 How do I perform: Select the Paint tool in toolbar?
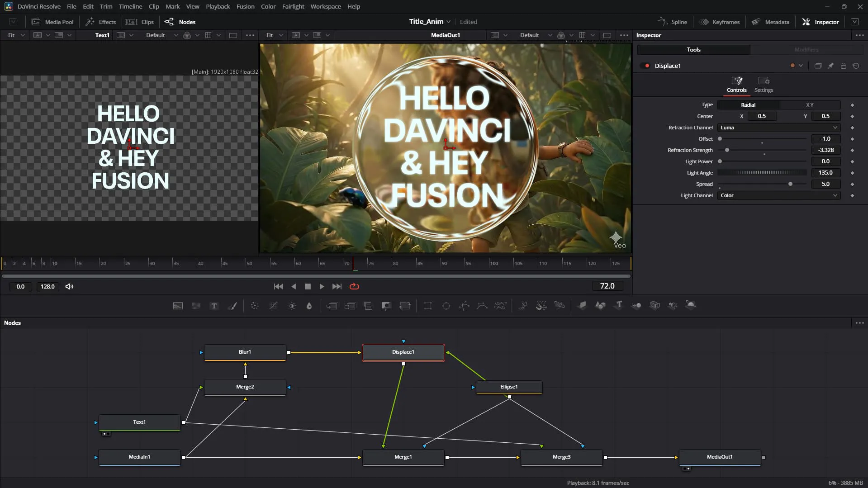coord(232,306)
